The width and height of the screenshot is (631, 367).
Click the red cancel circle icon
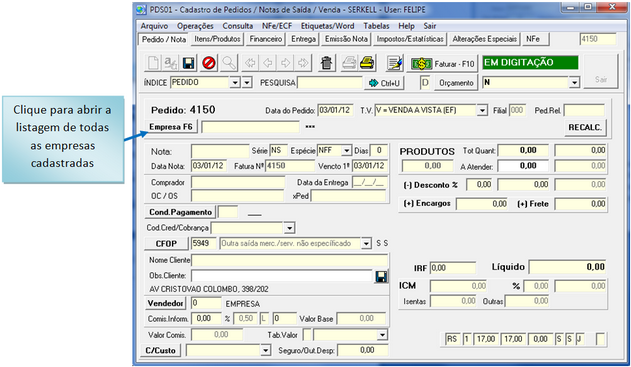pos(208,63)
